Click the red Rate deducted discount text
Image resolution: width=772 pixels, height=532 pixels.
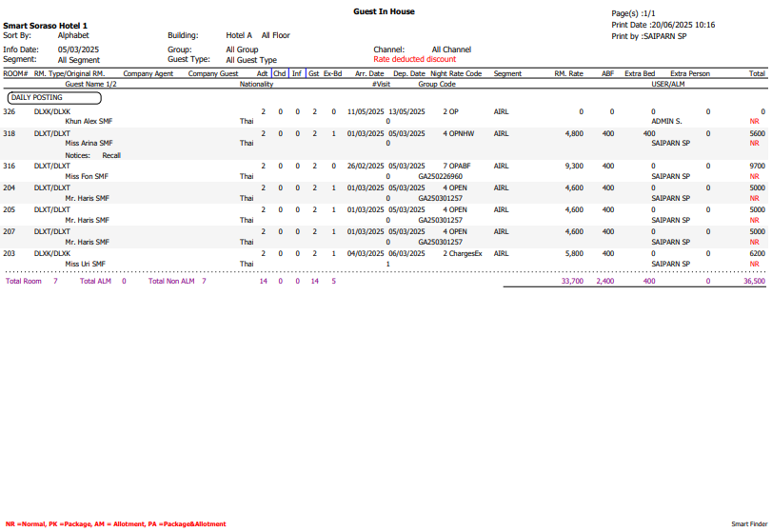414,59
